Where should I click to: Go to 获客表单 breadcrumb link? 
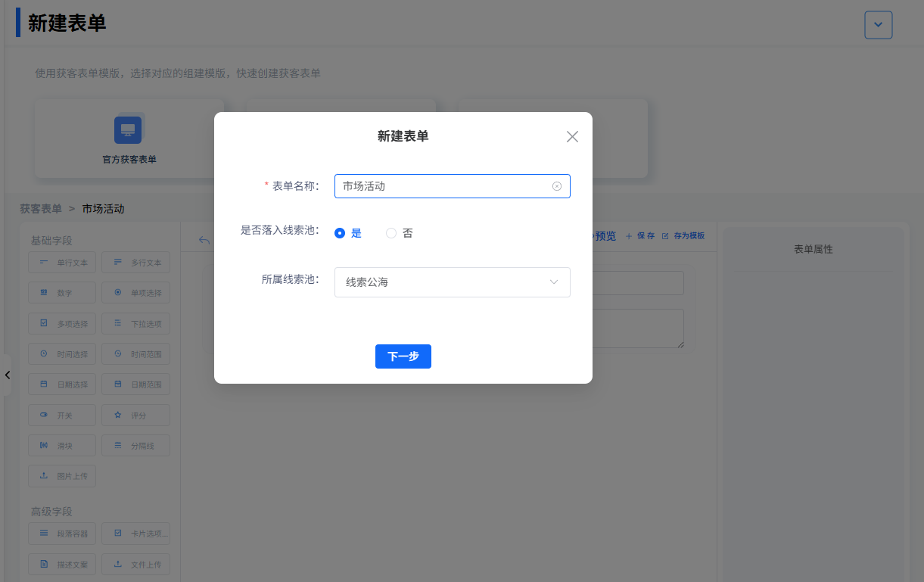[41, 209]
